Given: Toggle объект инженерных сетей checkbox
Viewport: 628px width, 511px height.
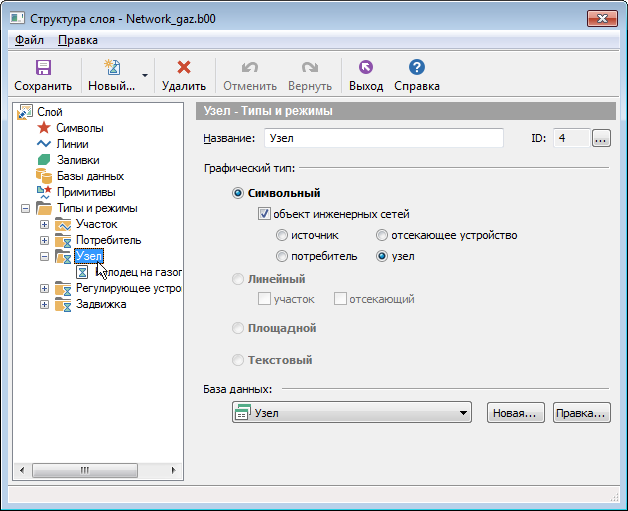Looking at the screenshot, I should [x=264, y=214].
